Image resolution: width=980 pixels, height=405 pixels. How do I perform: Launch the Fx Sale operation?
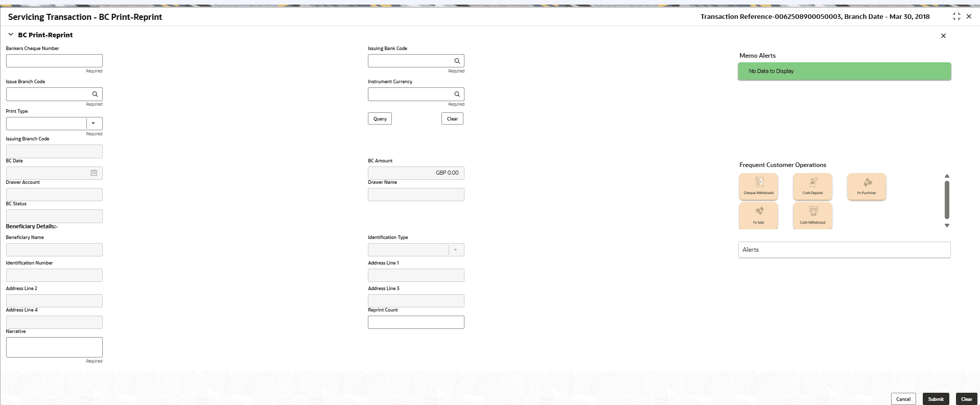(x=759, y=216)
